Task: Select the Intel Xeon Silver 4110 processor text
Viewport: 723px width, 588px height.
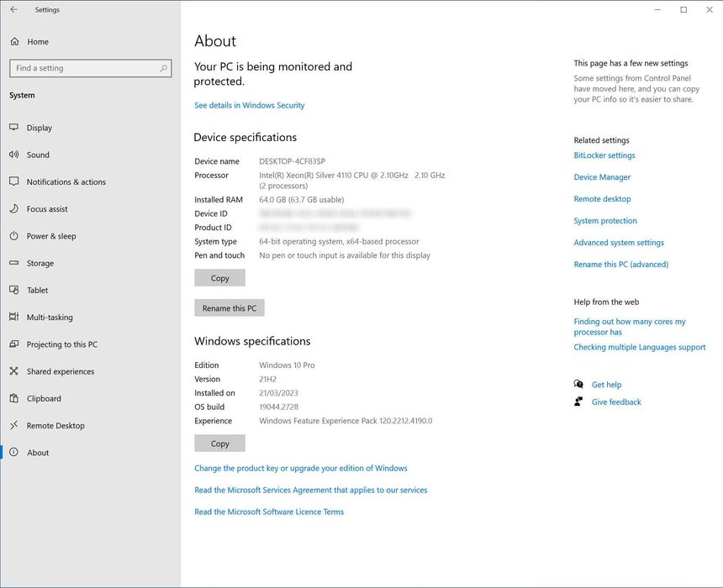Action: point(351,180)
